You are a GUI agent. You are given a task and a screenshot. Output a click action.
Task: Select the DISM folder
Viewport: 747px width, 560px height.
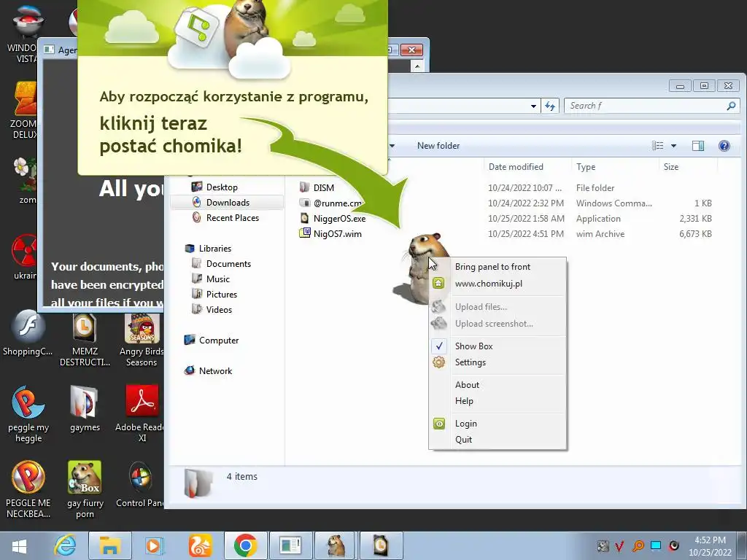pos(323,187)
